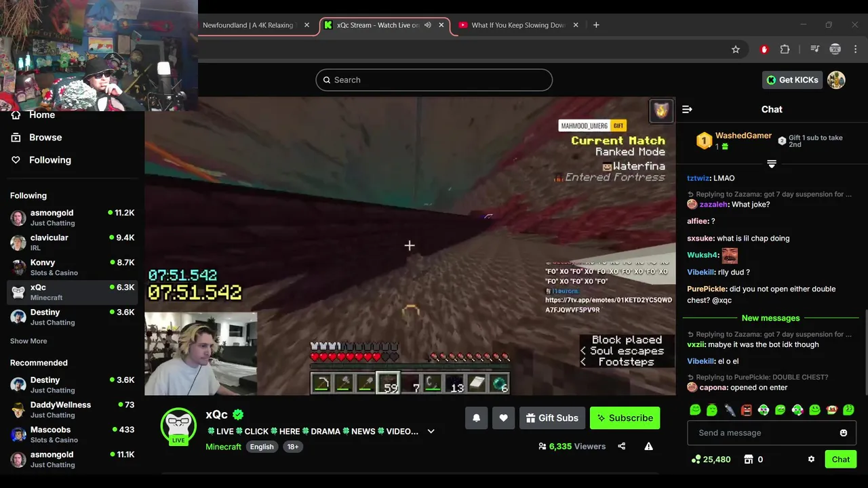
Task: Open Destiny in Recommended list
Action: click(72, 385)
